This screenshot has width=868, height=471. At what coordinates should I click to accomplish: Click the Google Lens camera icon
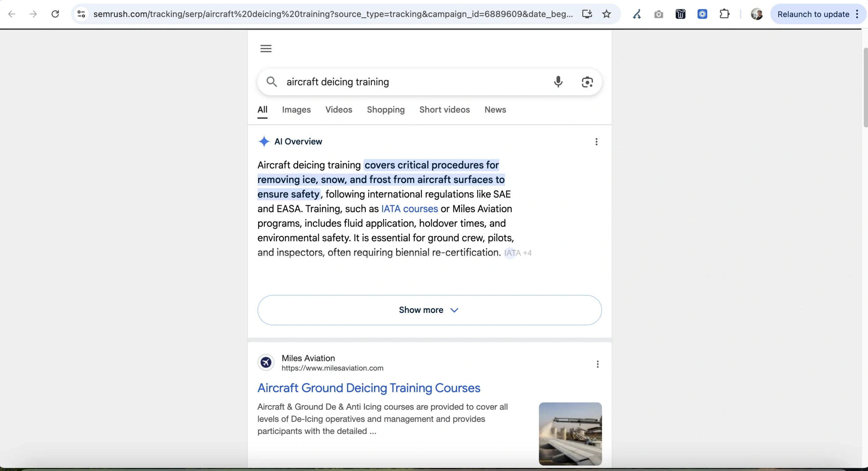click(x=587, y=82)
